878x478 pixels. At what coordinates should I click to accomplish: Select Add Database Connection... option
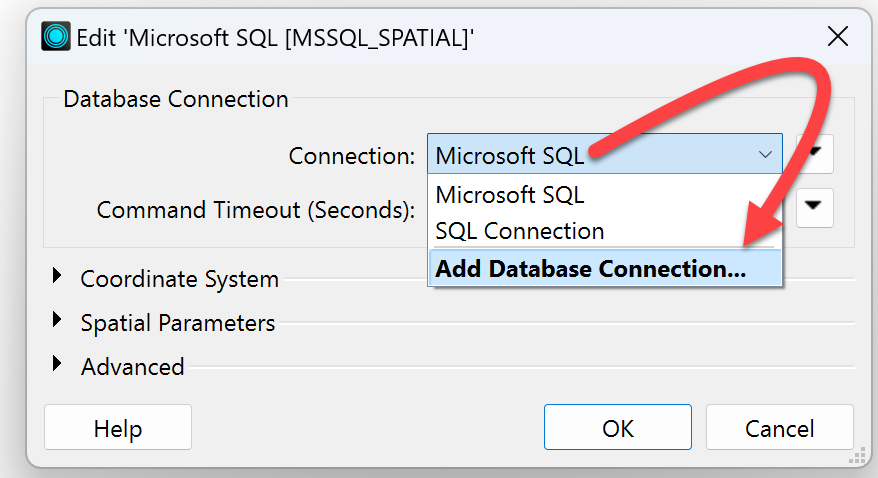coord(605,269)
